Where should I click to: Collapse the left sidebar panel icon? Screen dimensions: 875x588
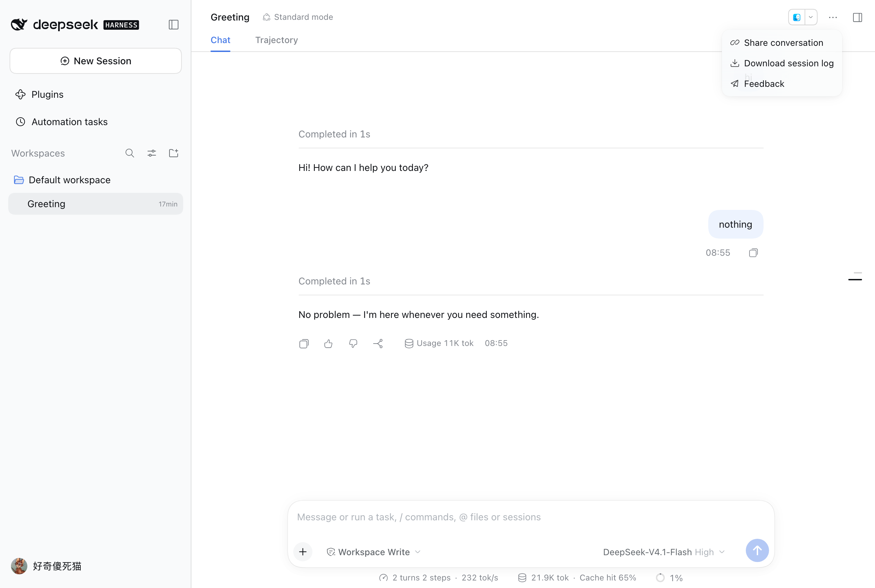[173, 25]
